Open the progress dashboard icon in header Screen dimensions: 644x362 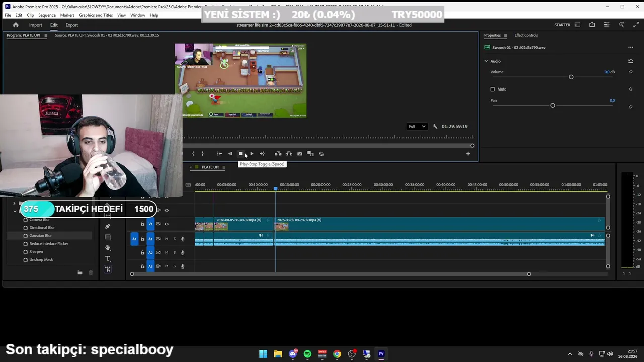pyautogui.click(x=607, y=25)
